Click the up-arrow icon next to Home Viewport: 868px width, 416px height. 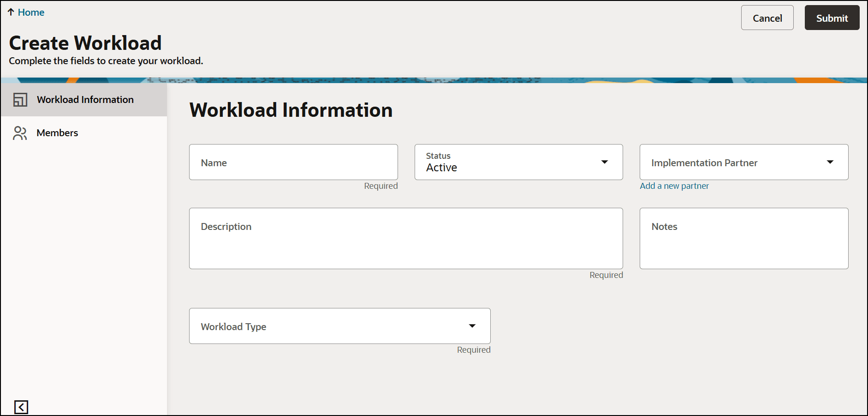click(x=11, y=12)
